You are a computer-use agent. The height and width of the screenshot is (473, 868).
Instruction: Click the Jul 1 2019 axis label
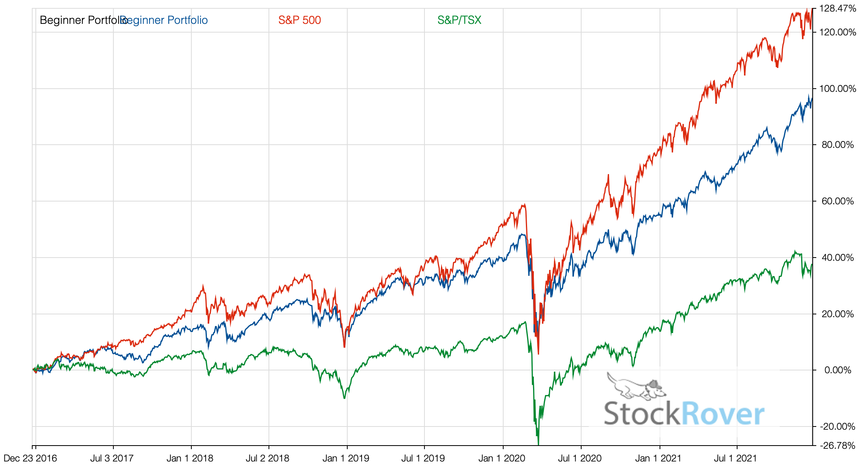[x=423, y=458]
